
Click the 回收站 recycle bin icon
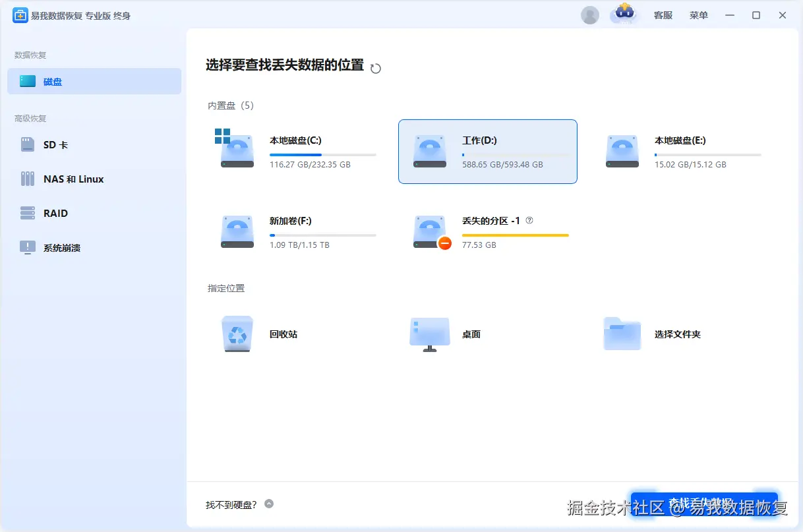(237, 334)
